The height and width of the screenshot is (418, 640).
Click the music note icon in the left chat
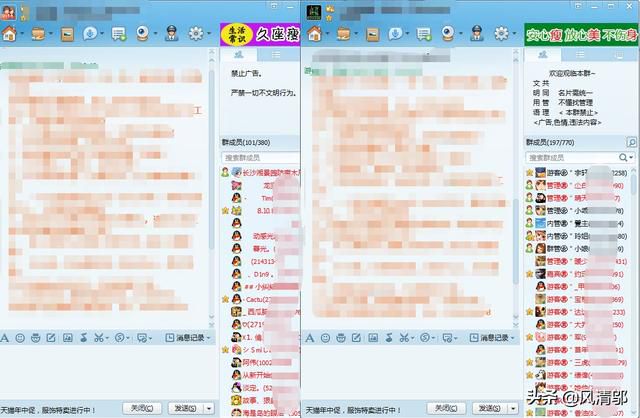[84, 338]
